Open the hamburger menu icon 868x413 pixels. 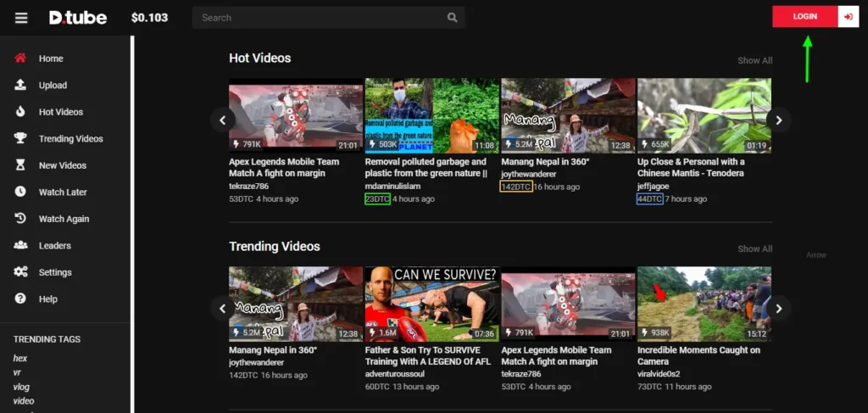[x=21, y=18]
